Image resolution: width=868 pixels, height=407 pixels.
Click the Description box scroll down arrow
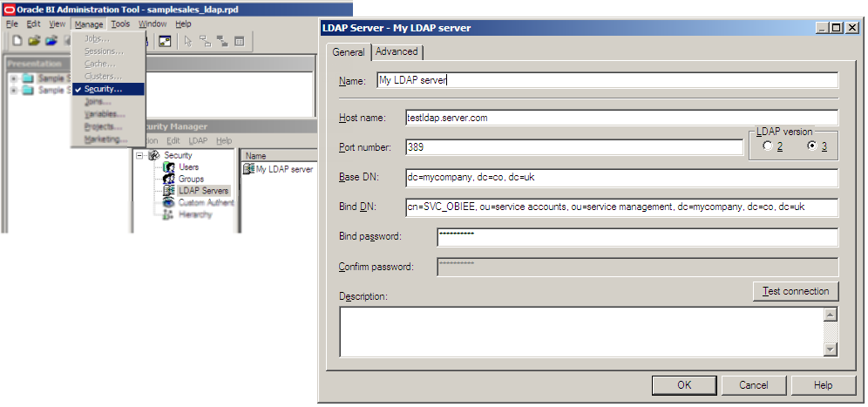coord(830,349)
